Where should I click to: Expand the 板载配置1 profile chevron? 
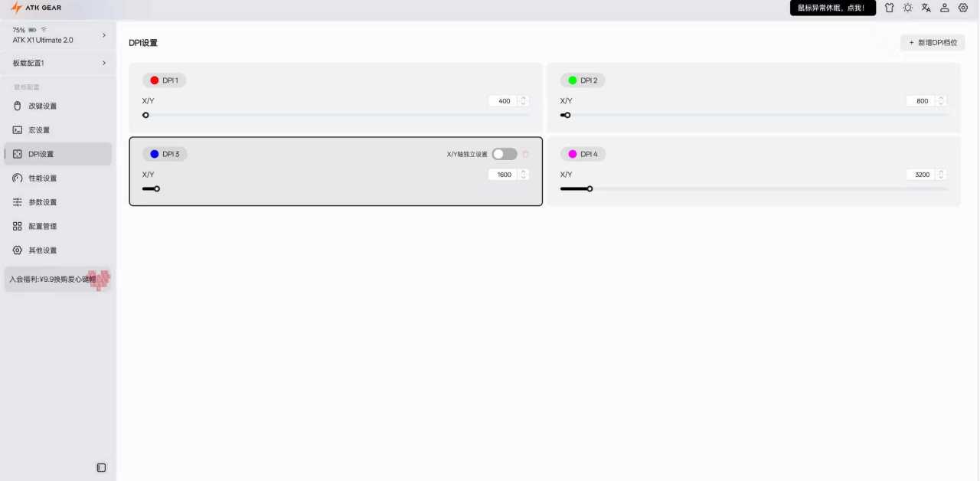click(104, 63)
